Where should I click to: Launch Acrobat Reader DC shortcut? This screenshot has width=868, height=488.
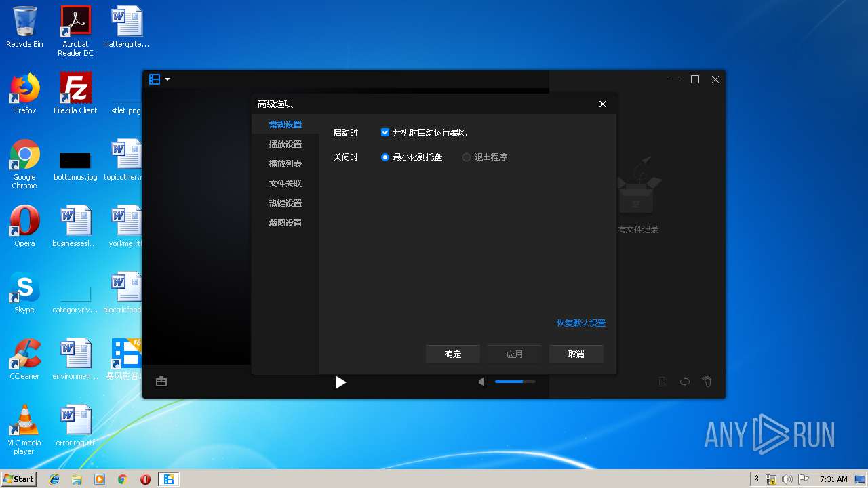tap(75, 31)
